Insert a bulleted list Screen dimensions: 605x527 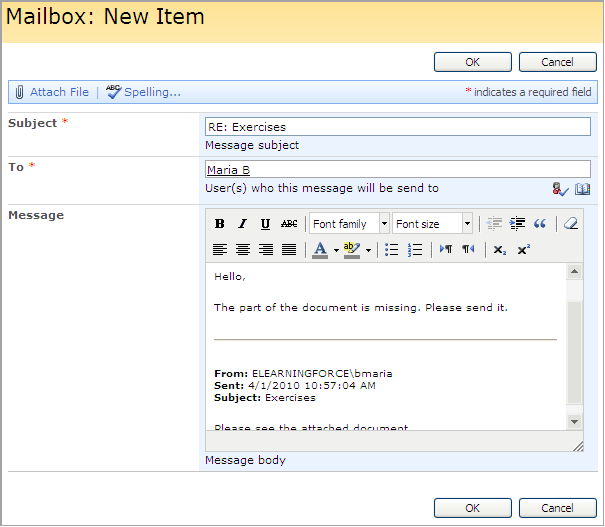coord(392,250)
